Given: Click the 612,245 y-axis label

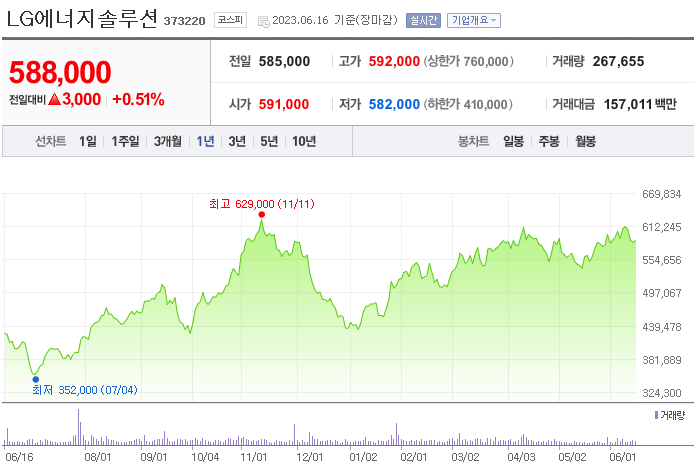Looking at the screenshot, I should tap(662, 227).
